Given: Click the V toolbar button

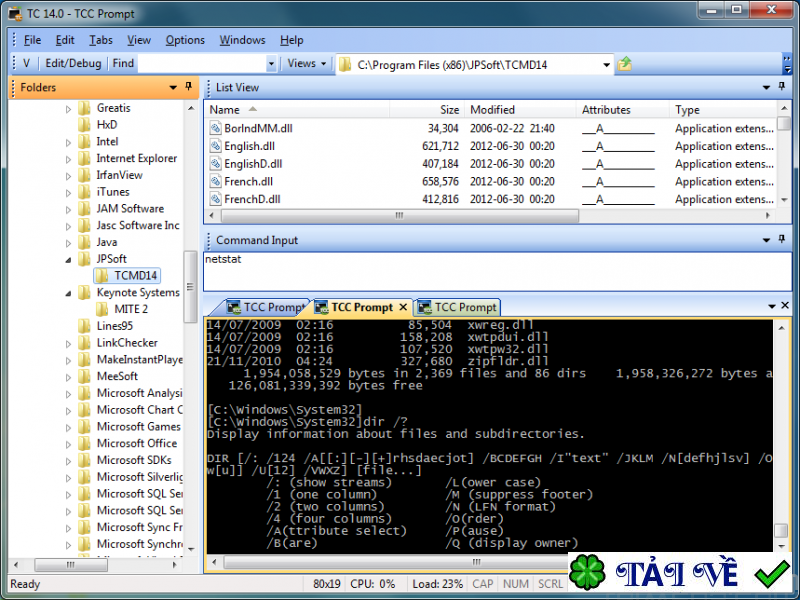Looking at the screenshot, I should (27, 63).
